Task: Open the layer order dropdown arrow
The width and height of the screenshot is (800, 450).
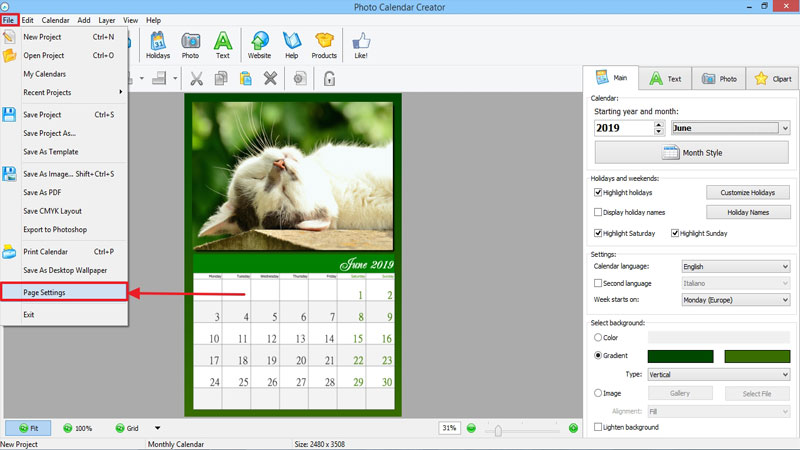Action: coord(174,79)
